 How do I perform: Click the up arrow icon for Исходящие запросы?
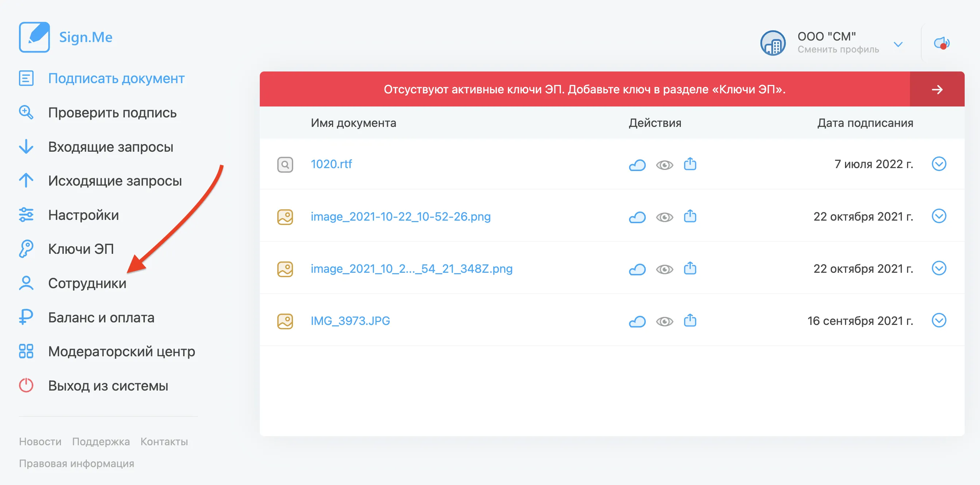(x=26, y=181)
